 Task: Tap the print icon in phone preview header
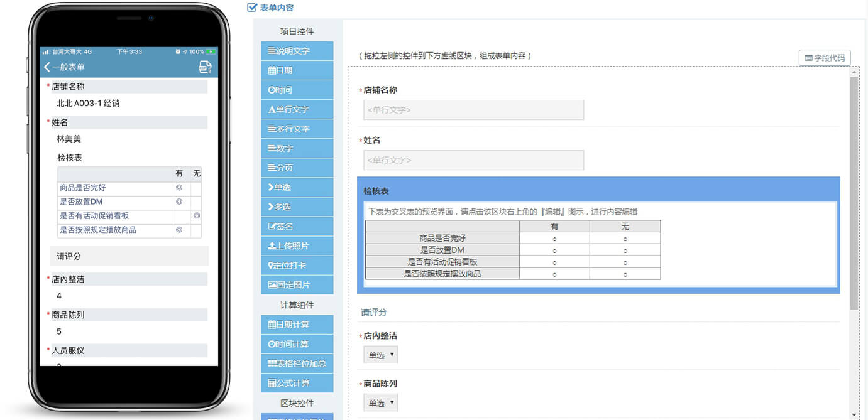point(206,67)
